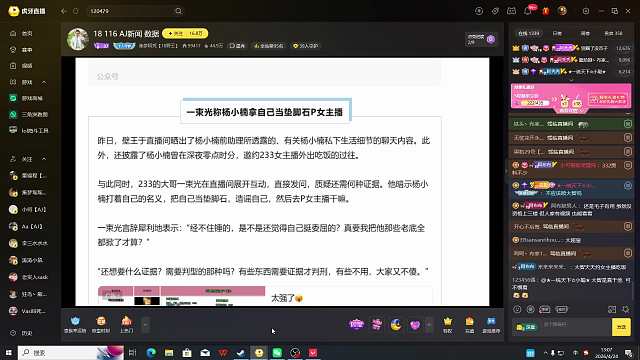Focus the chat message input field

click(575, 327)
